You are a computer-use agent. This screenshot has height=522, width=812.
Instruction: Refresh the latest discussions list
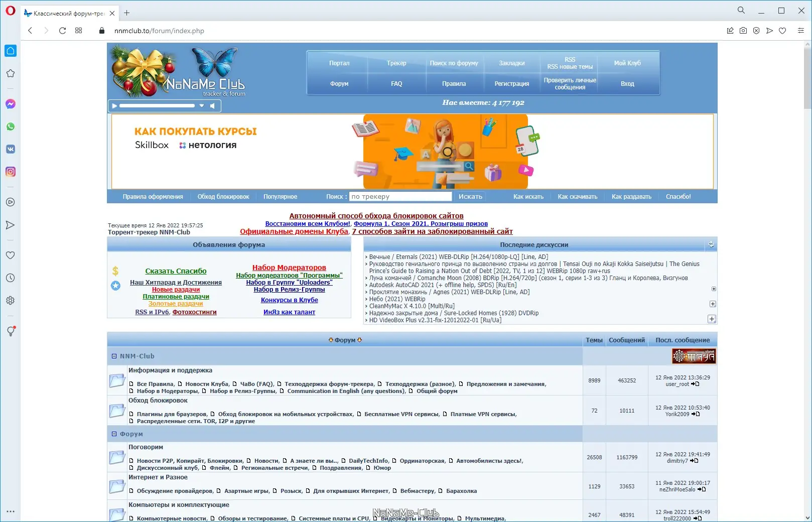[711, 244]
